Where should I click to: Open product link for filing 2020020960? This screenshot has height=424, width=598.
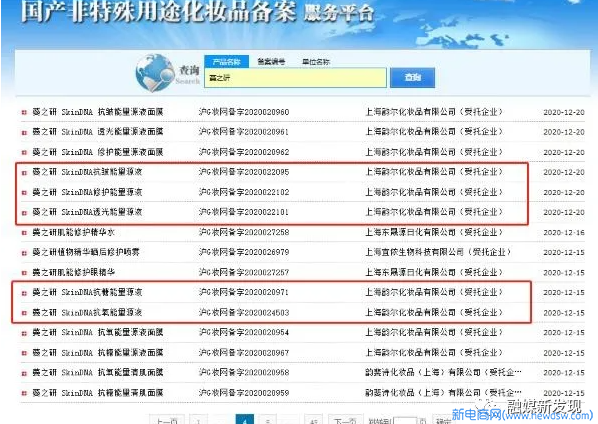point(98,112)
